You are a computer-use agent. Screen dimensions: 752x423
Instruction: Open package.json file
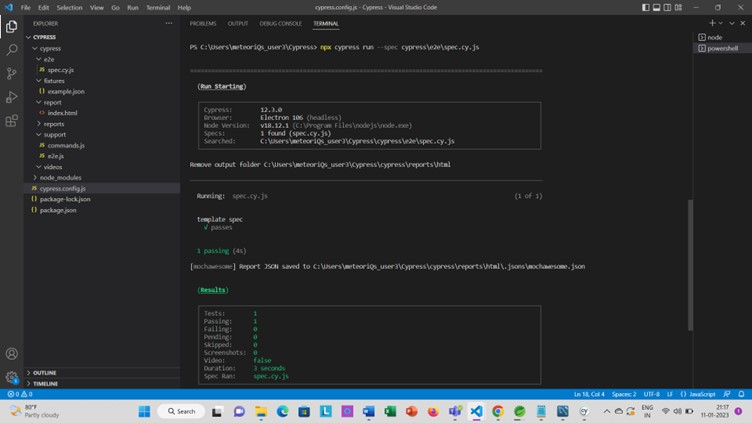pos(58,210)
